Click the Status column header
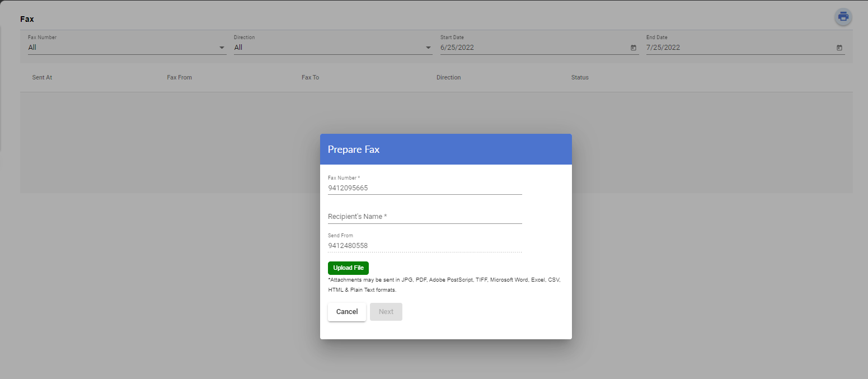Screen dimensions: 868x379 pos(580,77)
